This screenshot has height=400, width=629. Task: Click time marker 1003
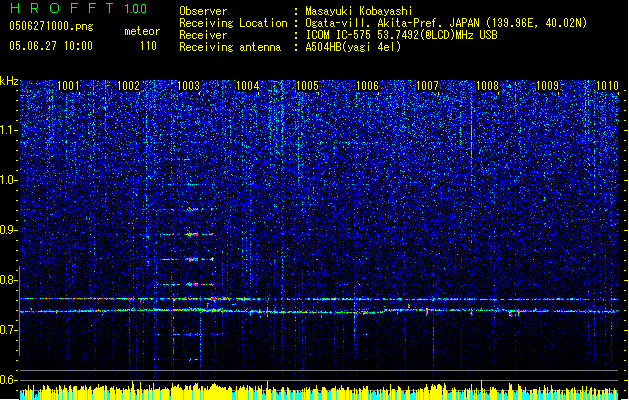coord(188,86)
